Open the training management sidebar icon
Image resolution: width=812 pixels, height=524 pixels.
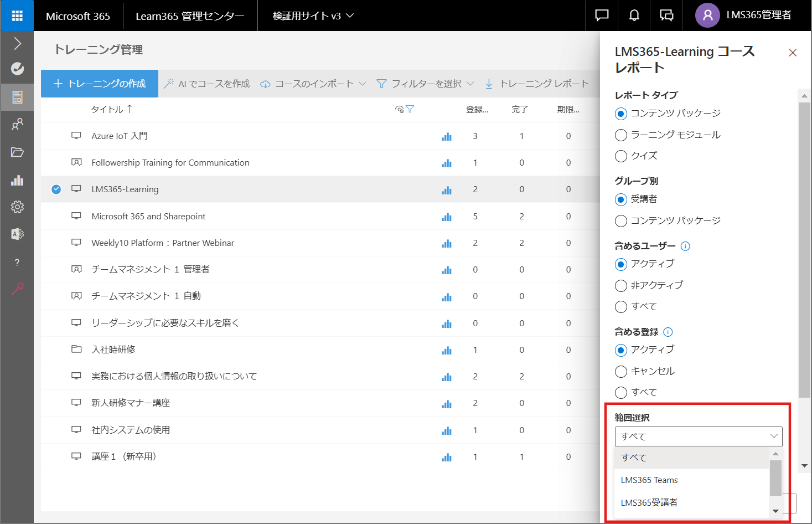17,97
